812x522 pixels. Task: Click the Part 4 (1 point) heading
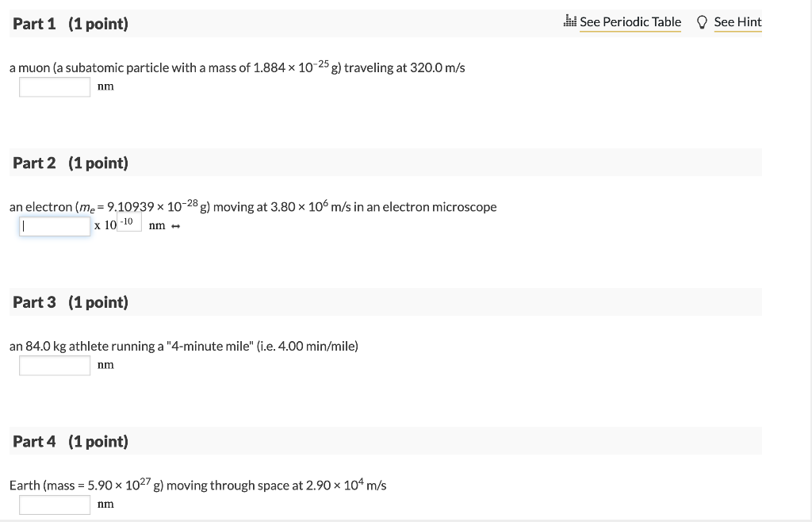[70, 441]
